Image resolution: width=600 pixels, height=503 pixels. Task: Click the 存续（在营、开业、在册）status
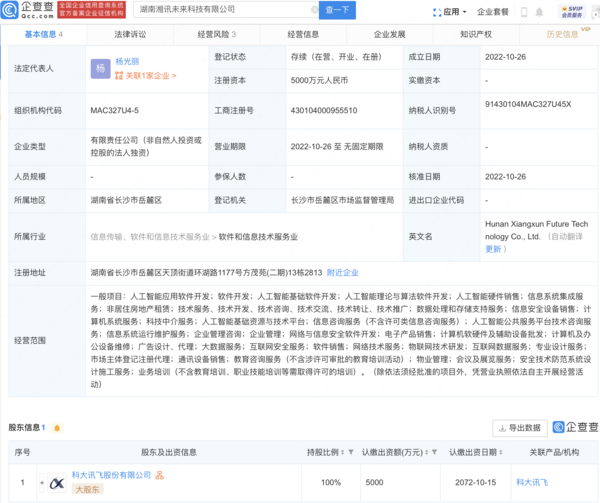[337, 57]
